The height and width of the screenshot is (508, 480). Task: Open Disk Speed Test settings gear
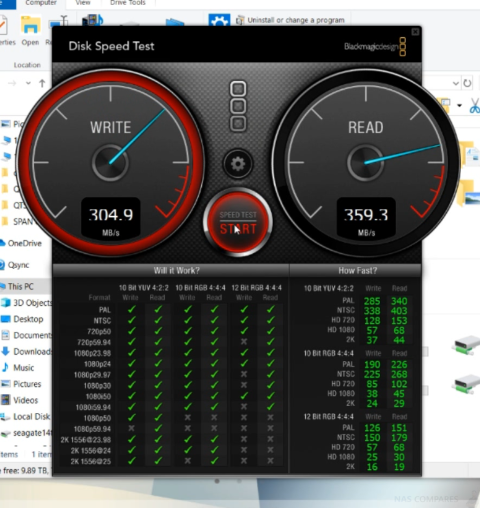(x=238, y=164)
